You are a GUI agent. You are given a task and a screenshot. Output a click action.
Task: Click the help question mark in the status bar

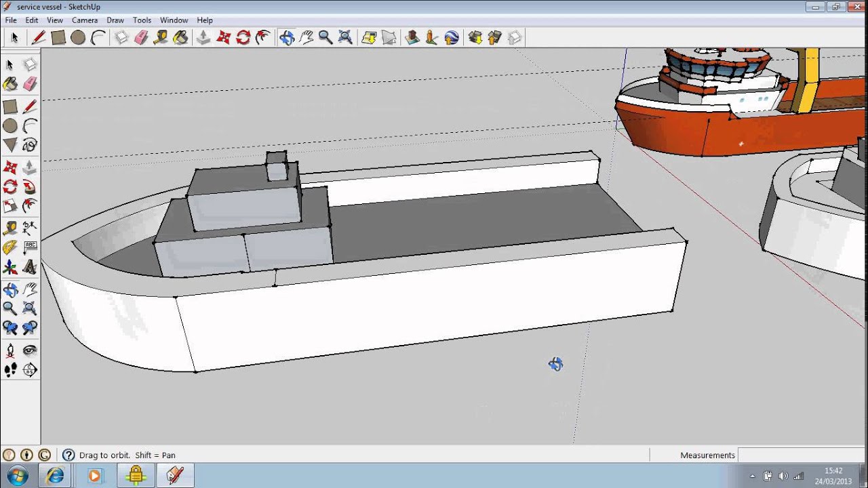click(x=68, y=455)
